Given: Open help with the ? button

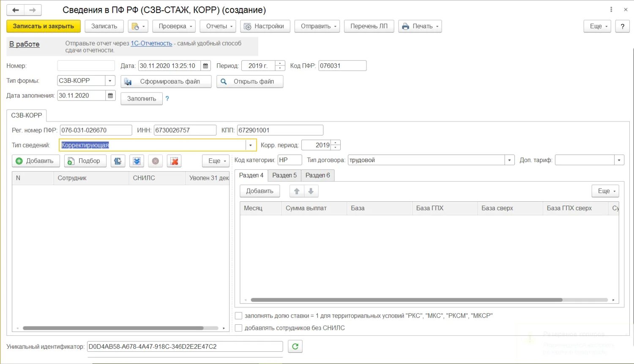Looking at the screenshot, I should tap(622, 26).
